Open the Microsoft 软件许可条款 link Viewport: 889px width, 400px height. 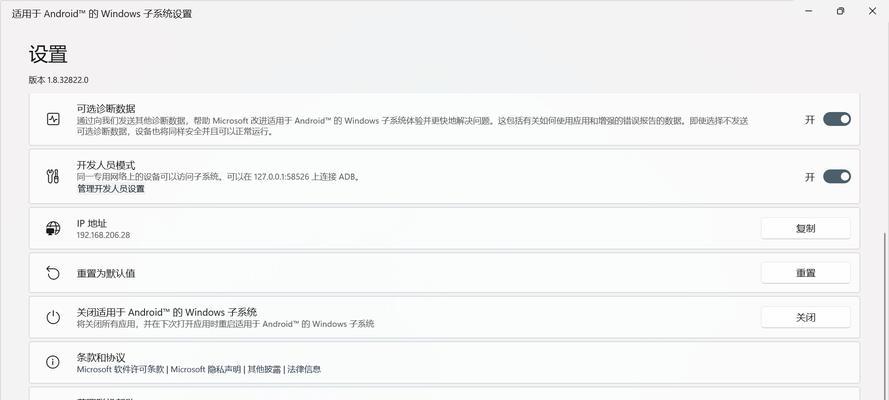coord(120,369)
